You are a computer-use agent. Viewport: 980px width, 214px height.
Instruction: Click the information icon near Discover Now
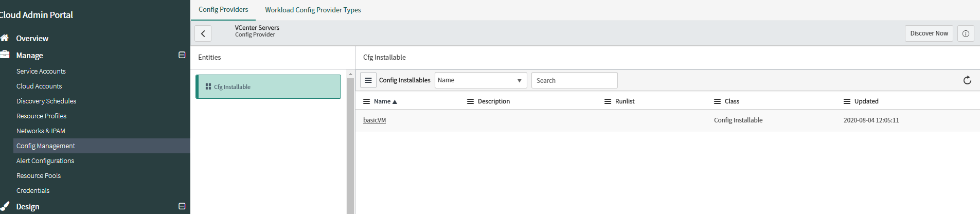[x=966, y=33]
